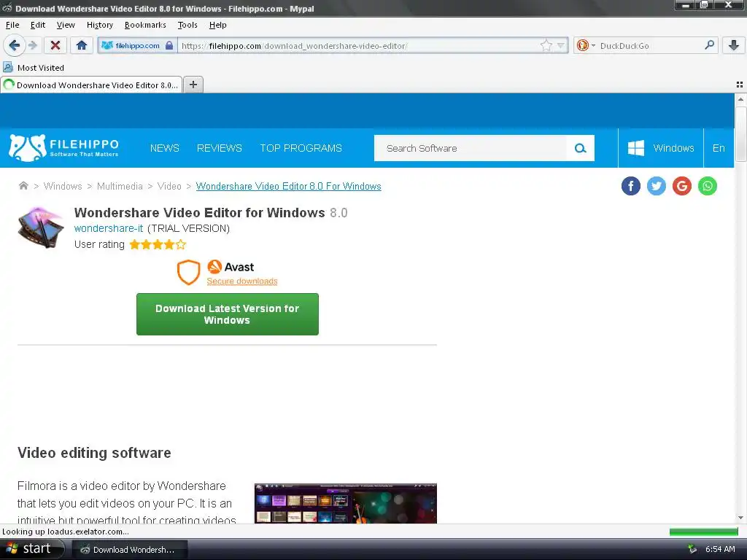Screen dimensions: 747x560
Task: Show tab groups grid icon
Action: point(740,85)
